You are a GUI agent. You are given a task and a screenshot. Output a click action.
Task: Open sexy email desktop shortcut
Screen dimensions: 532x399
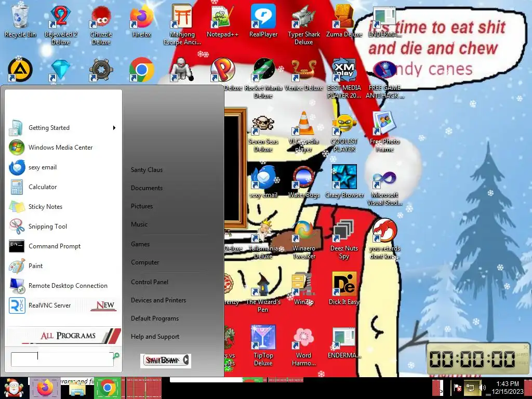point(263,181)
